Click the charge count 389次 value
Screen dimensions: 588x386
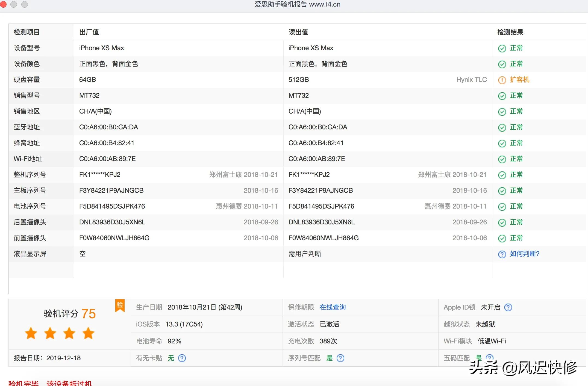(328, 341)
